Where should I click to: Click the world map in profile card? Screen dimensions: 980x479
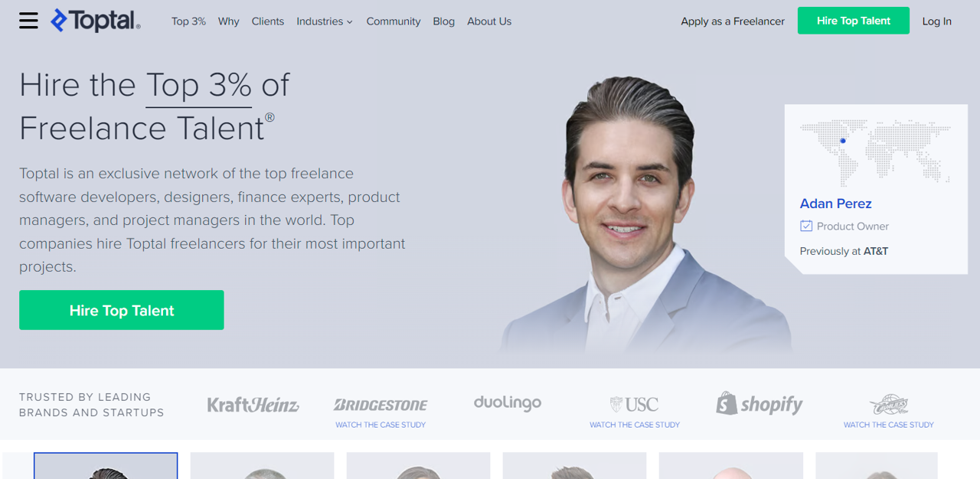click(x=875, y=152)
